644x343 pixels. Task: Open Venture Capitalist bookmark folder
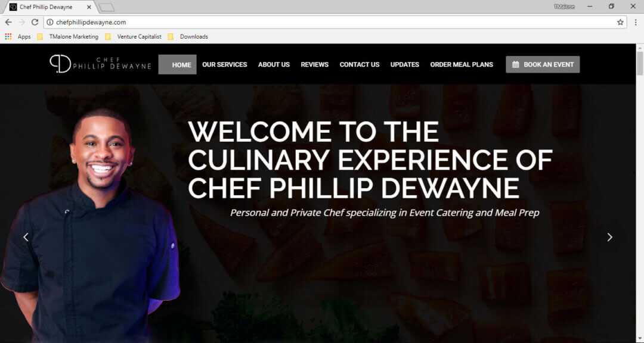click(x=133, y=36)
